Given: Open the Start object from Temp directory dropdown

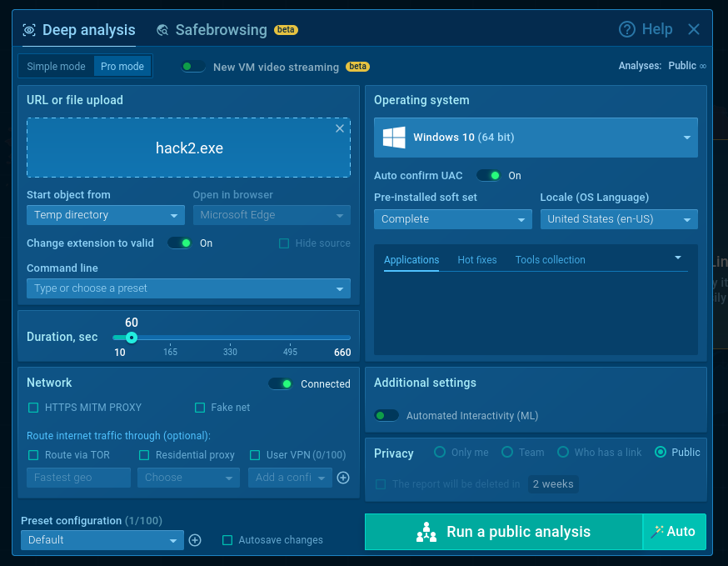Looking at the screenshot, I should coord(106,215).
